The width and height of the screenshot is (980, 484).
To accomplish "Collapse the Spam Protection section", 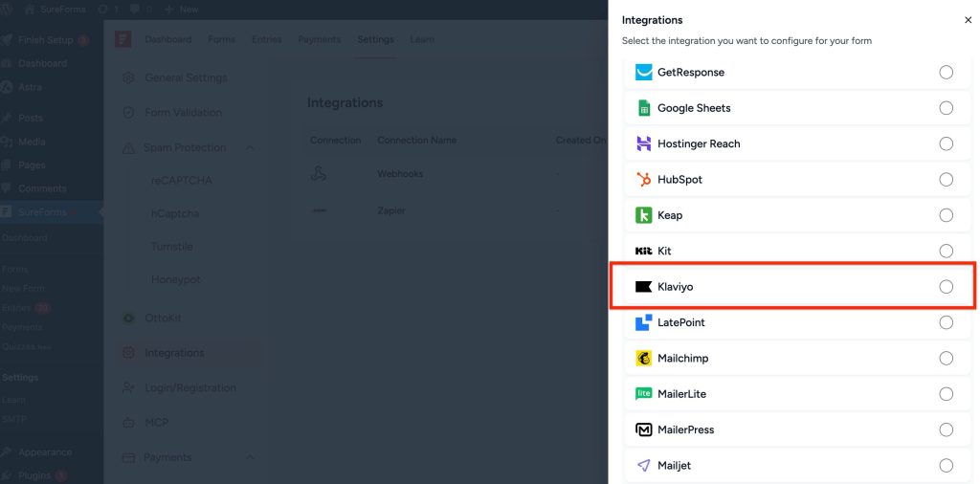I will (250, 148).
